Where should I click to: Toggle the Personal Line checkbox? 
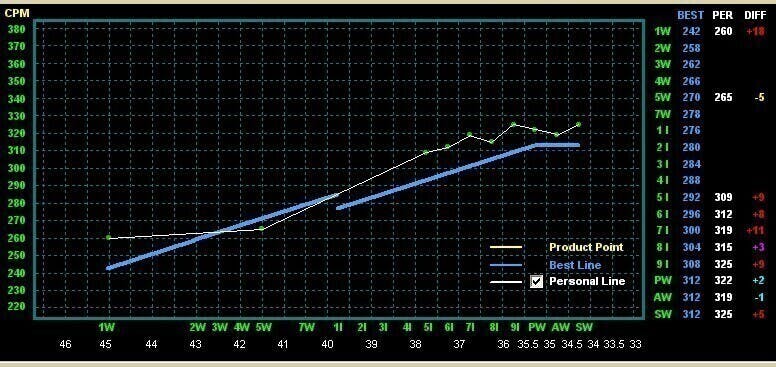[x=536, y=281]
